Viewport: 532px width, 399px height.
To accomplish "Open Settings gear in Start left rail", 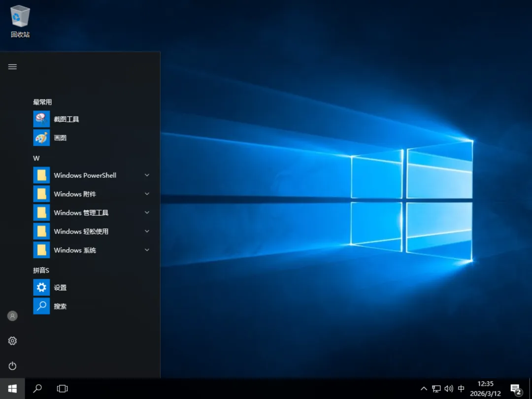I will pyautogui.click(x=12, y=341).
